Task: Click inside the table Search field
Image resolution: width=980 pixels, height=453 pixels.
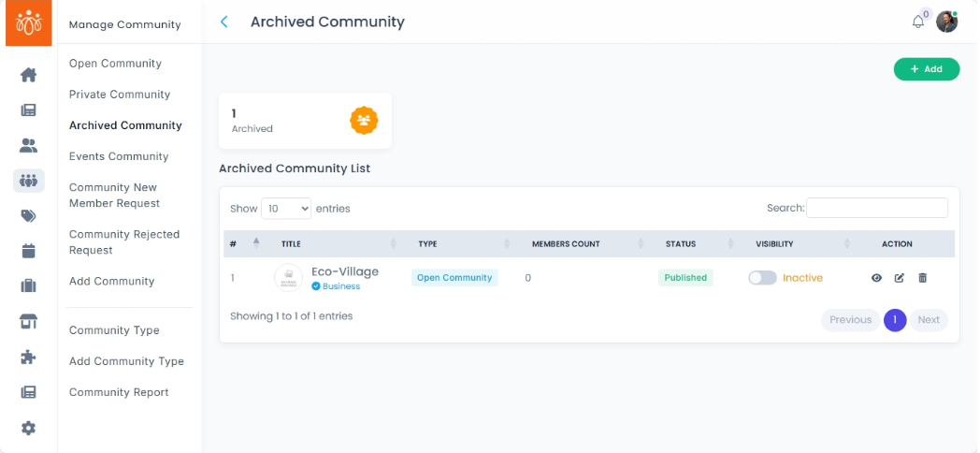Action: (x=876, y=208)
